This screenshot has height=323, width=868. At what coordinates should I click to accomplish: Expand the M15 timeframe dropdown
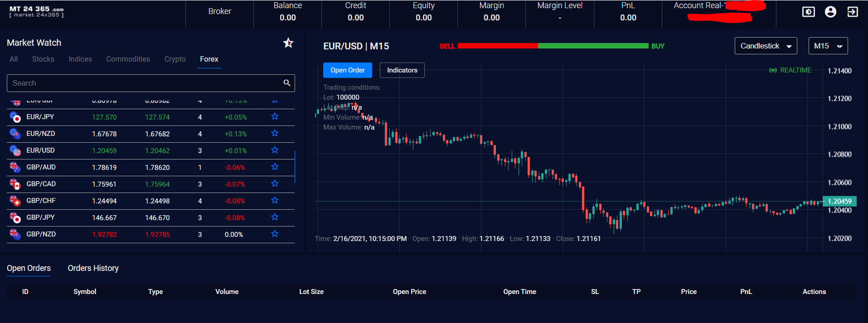[828, 46]
